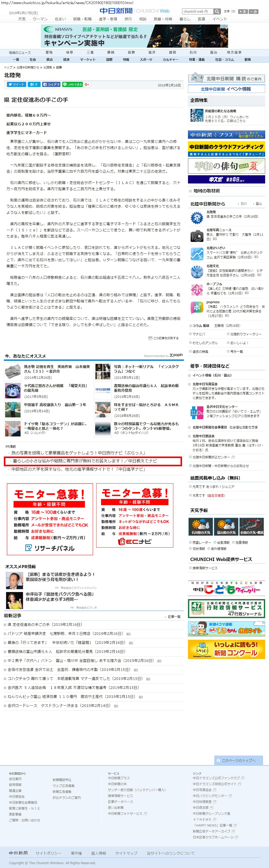Click the search magnifier button
Screen dimensions: 269x868
(x=218, y=12)
